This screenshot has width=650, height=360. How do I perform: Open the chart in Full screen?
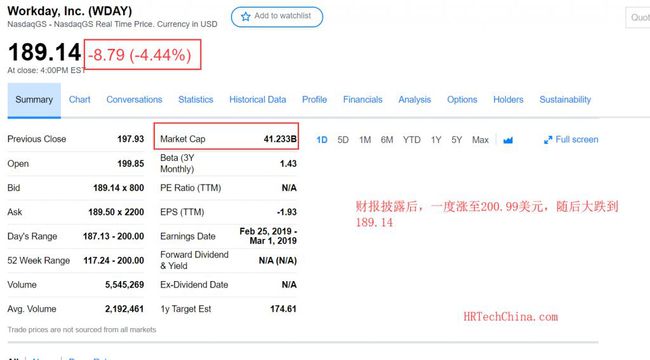pyautogui.click(x=571, y=140)
